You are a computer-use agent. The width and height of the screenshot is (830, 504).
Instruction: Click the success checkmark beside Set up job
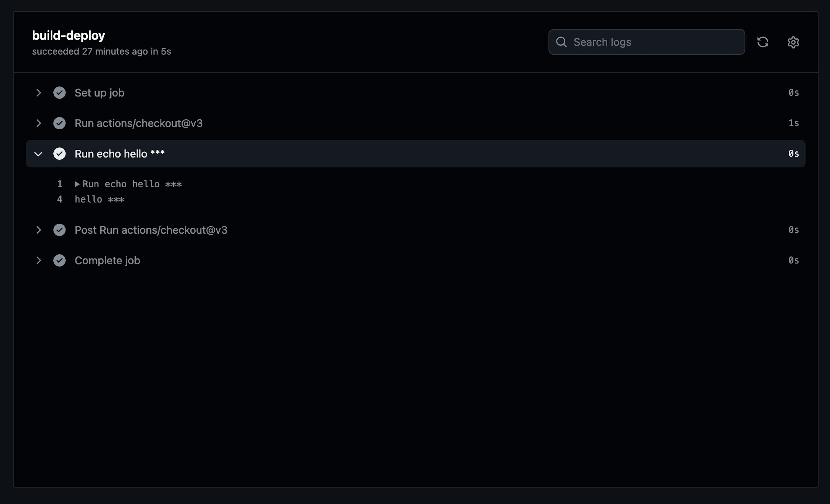59,93
